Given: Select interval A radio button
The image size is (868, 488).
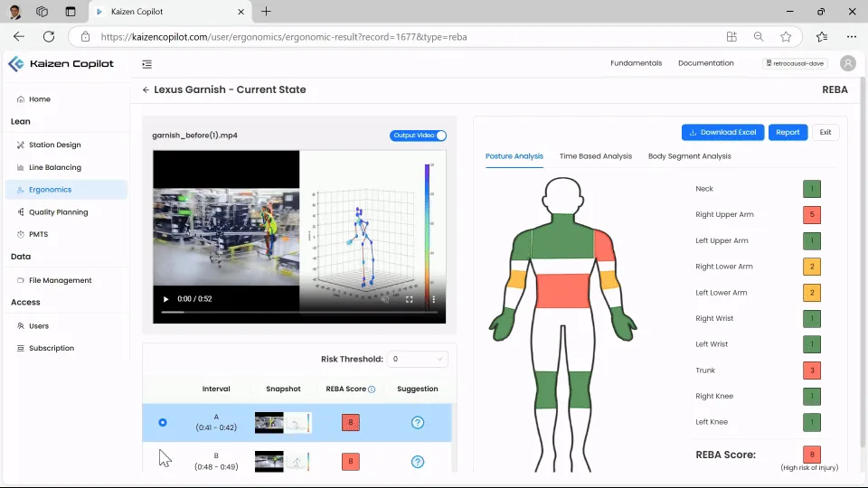Looking at the screenshot, I should coord(163,423).
